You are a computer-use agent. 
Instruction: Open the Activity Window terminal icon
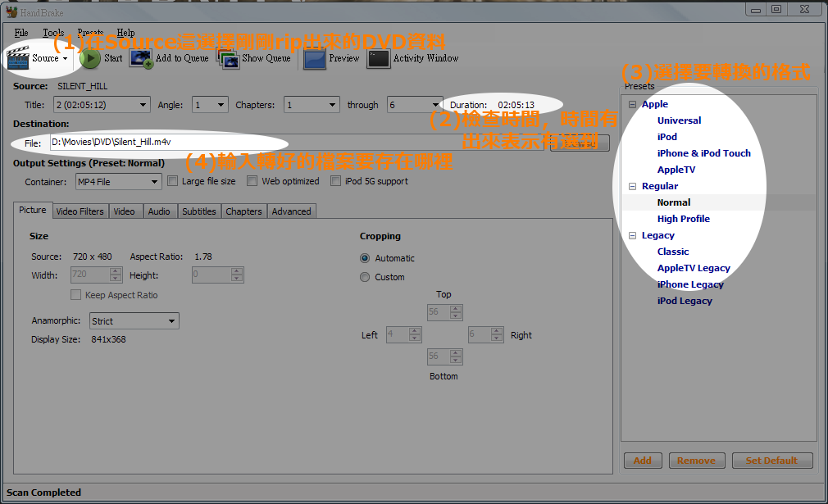[x=379, y=58]
